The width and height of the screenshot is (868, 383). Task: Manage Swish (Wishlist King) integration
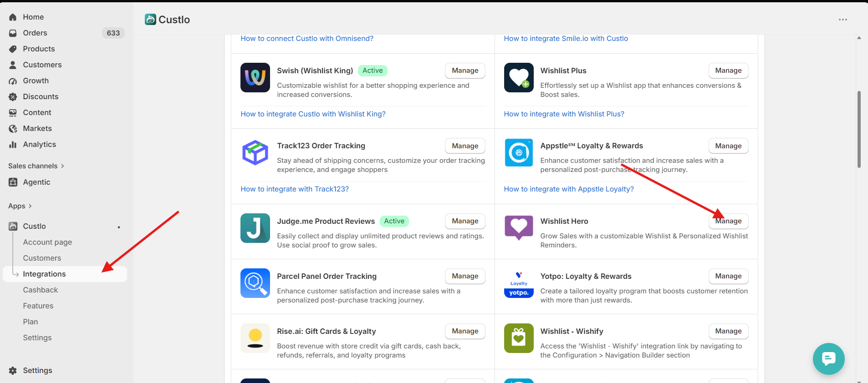click(x=465, y=71)
